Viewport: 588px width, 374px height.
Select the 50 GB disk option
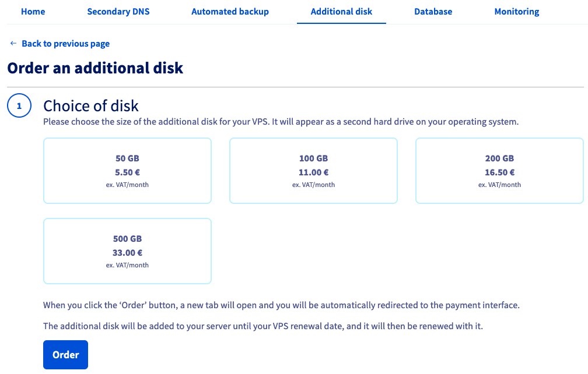(x=127, y=171)
